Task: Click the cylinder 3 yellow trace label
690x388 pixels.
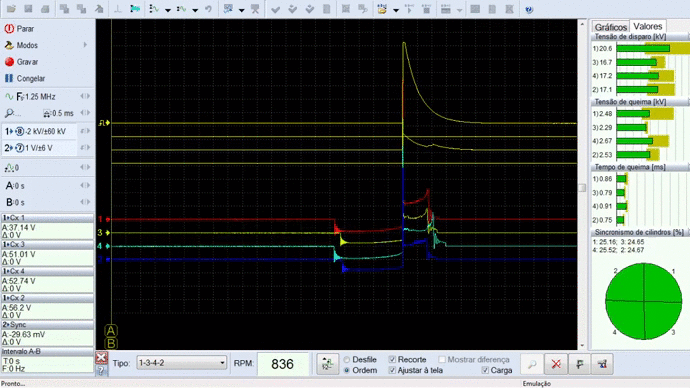Action: tap(100, 233)
